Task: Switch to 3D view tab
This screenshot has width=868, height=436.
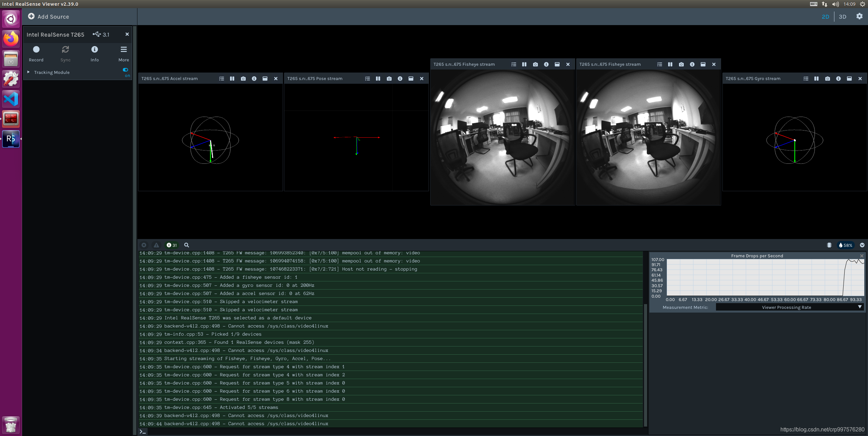Action: (x=842, y=17)
